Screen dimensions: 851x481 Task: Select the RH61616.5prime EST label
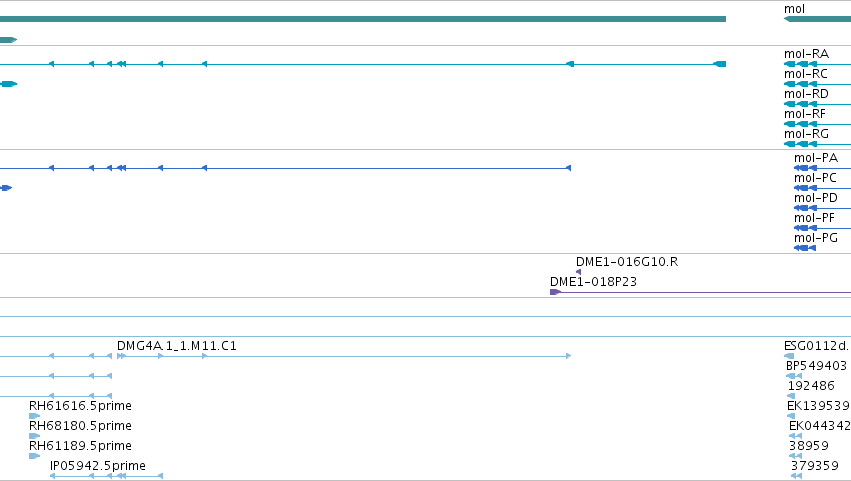point(80,406)
